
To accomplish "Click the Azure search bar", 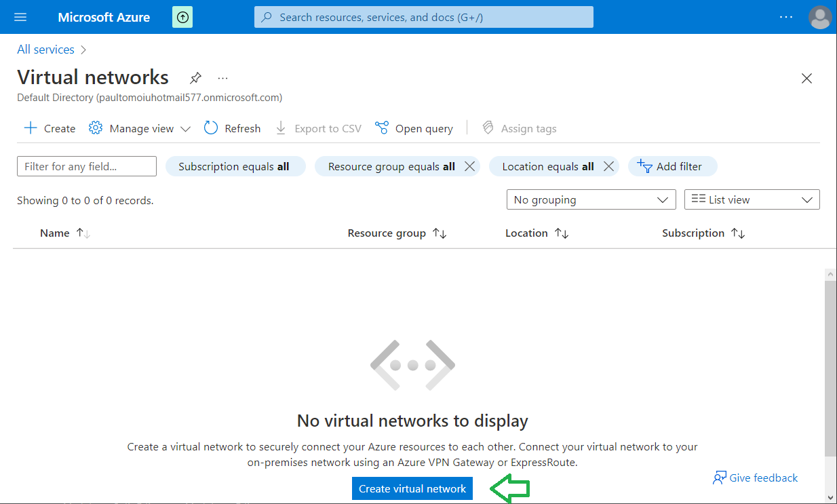I will (424, 17).
